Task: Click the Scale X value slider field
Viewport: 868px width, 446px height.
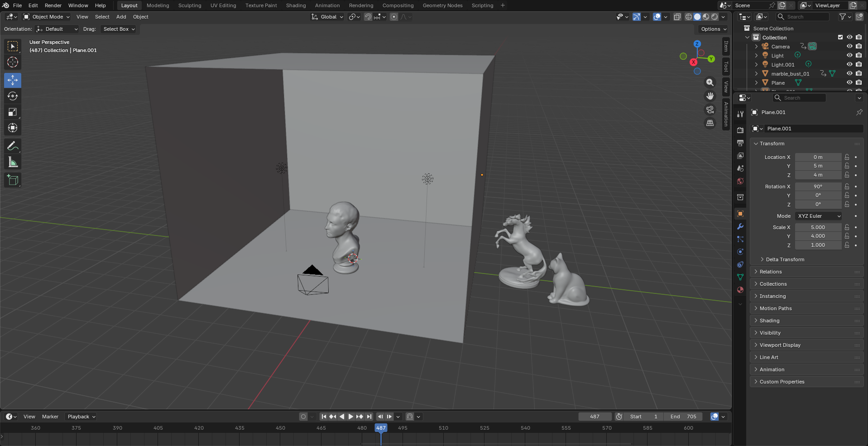Action: click(x=818, y=227)
